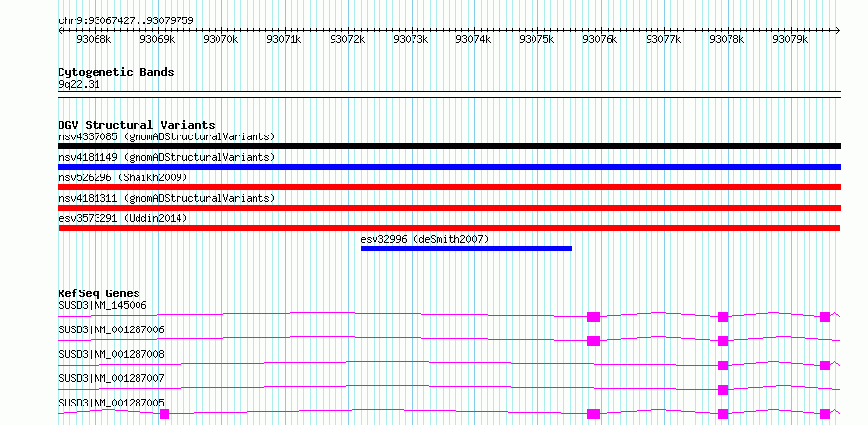Open transcript SUSD3|NM_001287007 label
The width and height of the screenshot is (868, 425).
click(111, 378)
